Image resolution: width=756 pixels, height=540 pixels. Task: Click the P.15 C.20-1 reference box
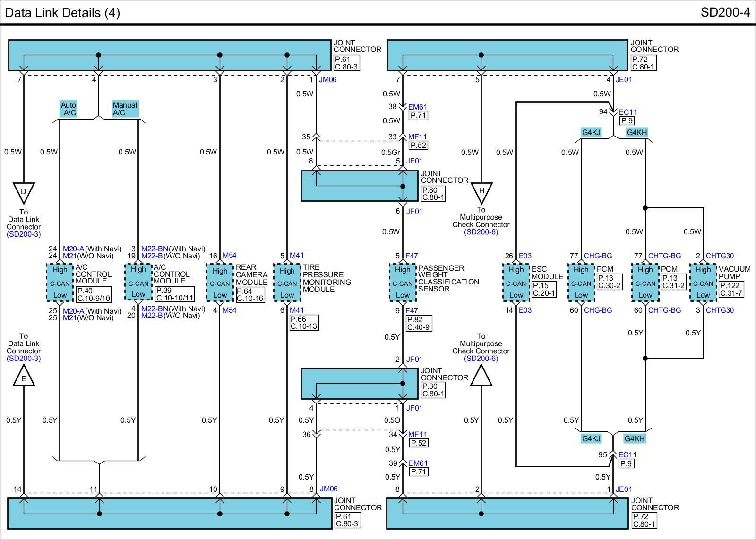(x=544, y=290)
